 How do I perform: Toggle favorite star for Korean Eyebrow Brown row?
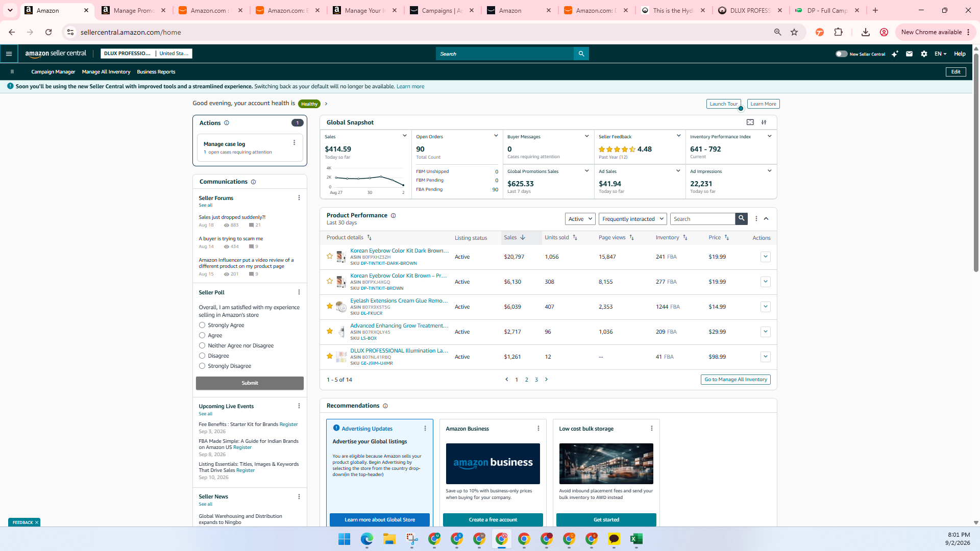(x=330, y=281)
